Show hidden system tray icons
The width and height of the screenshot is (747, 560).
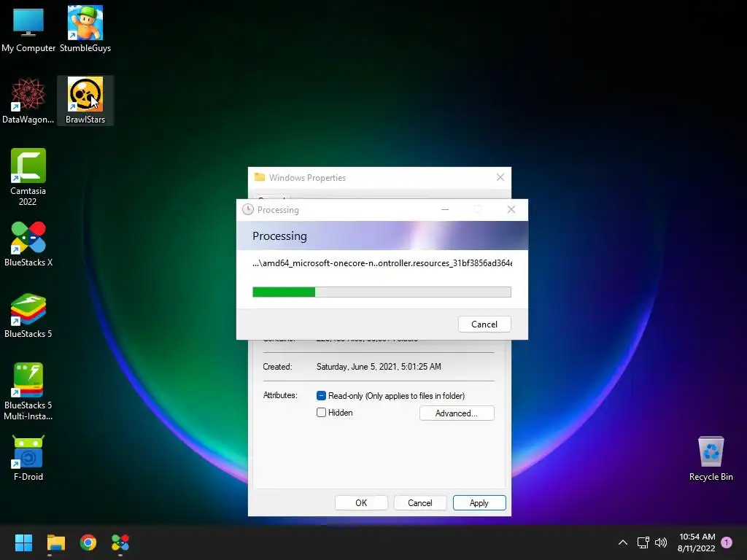coord(623,542)
